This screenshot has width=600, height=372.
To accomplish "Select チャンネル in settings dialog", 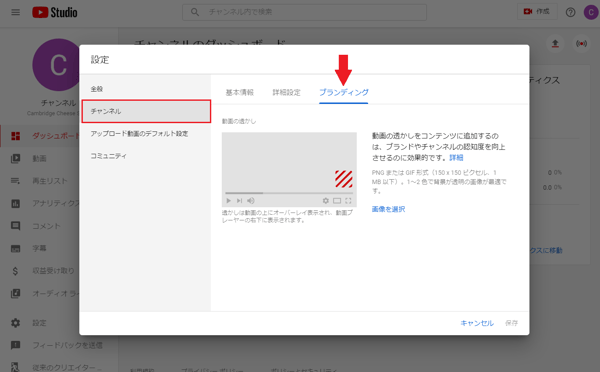I will (146, 111).
